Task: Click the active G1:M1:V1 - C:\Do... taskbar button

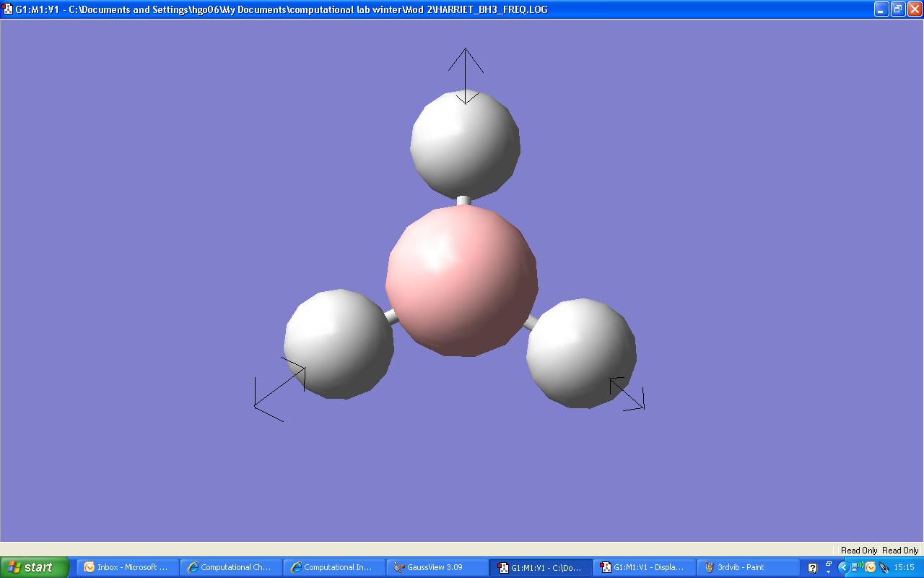Action: [x=540, y=567]
